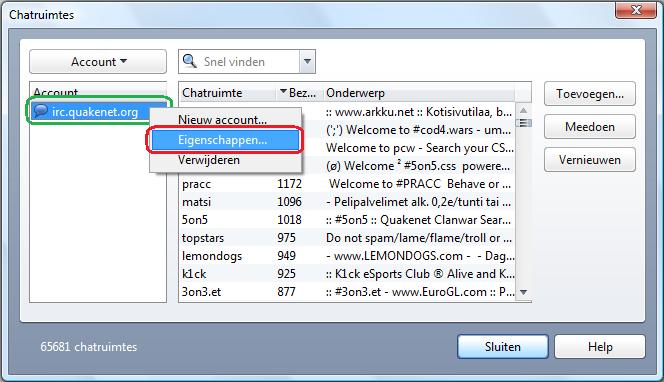Click the Welcome to pcw topic
The image size is (664, 382).
point(420,148)
